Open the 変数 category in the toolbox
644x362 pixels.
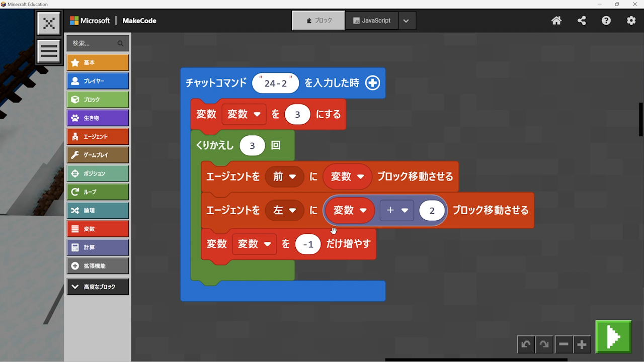tap(98, 229)
